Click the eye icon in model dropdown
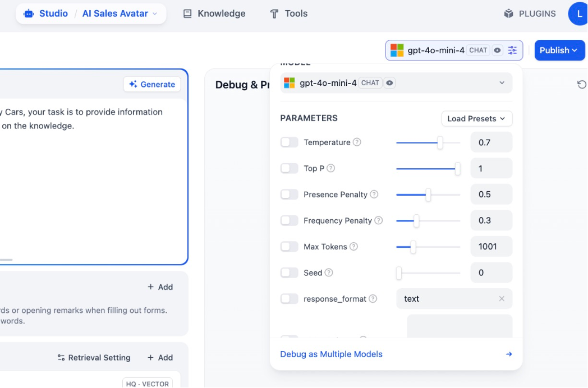The image size is (588, 388). point(389,83)
